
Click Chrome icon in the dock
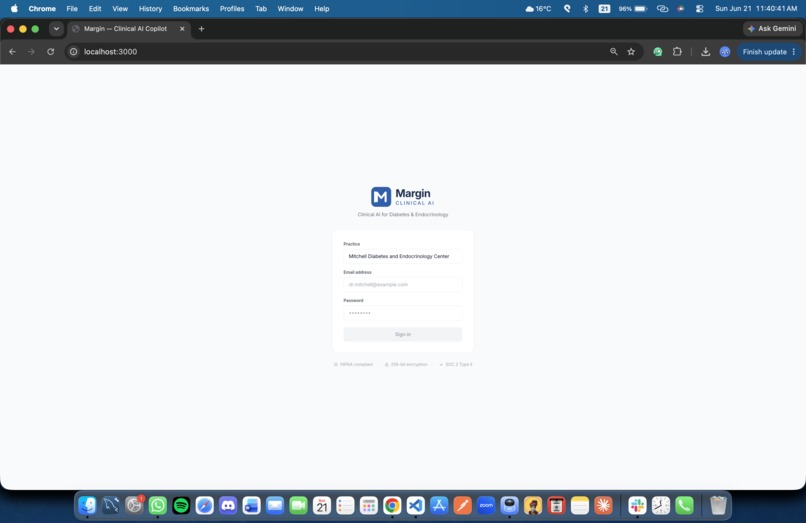tap(392, 506)
